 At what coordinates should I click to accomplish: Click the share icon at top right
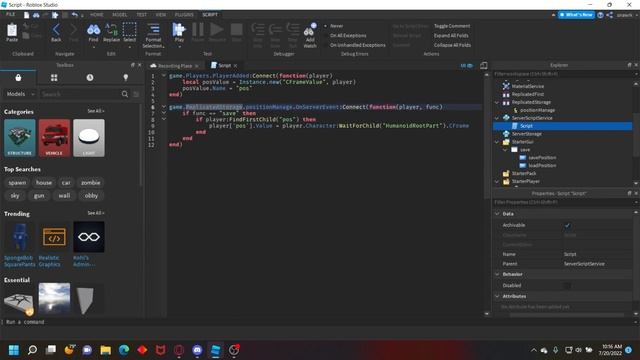(x=609, y=15)
